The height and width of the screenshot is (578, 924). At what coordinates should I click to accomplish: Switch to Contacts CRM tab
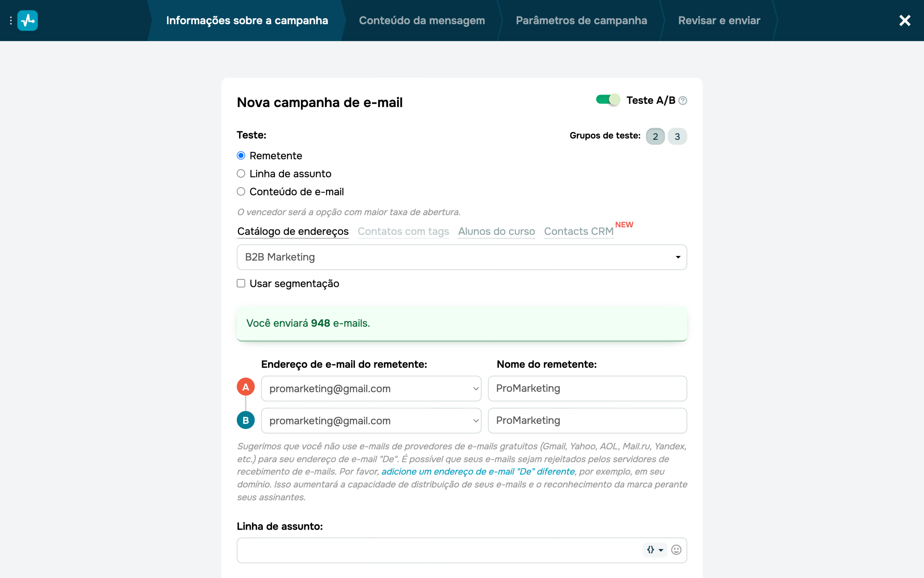click(578, 231)
